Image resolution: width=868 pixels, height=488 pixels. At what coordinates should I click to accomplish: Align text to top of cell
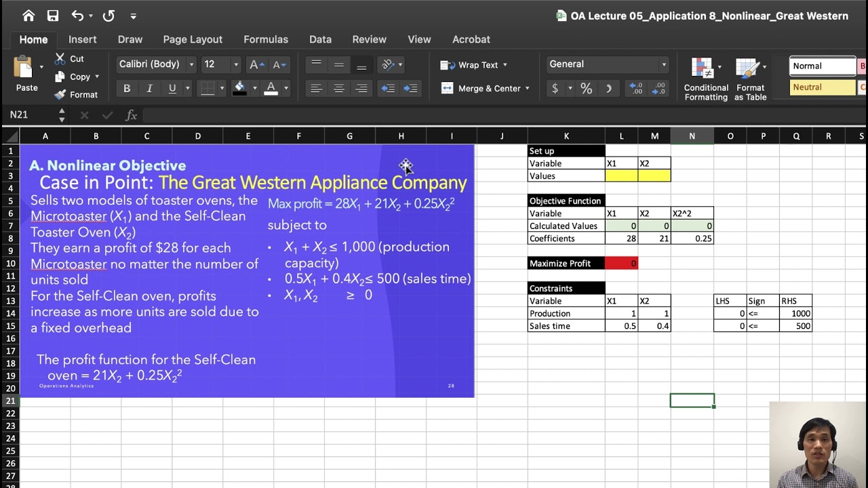pyautogui.click(x=316, y=65)
